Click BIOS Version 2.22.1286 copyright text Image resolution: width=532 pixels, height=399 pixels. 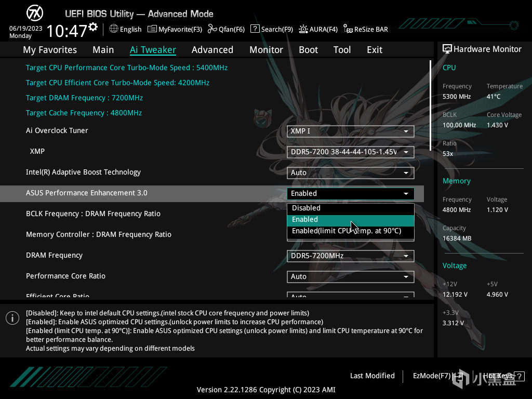click(266, 390)
